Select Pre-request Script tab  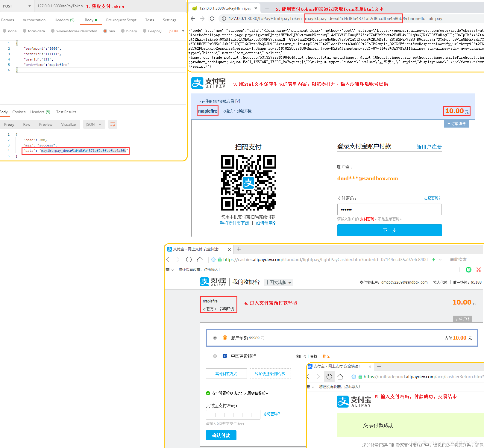[121, 20]
